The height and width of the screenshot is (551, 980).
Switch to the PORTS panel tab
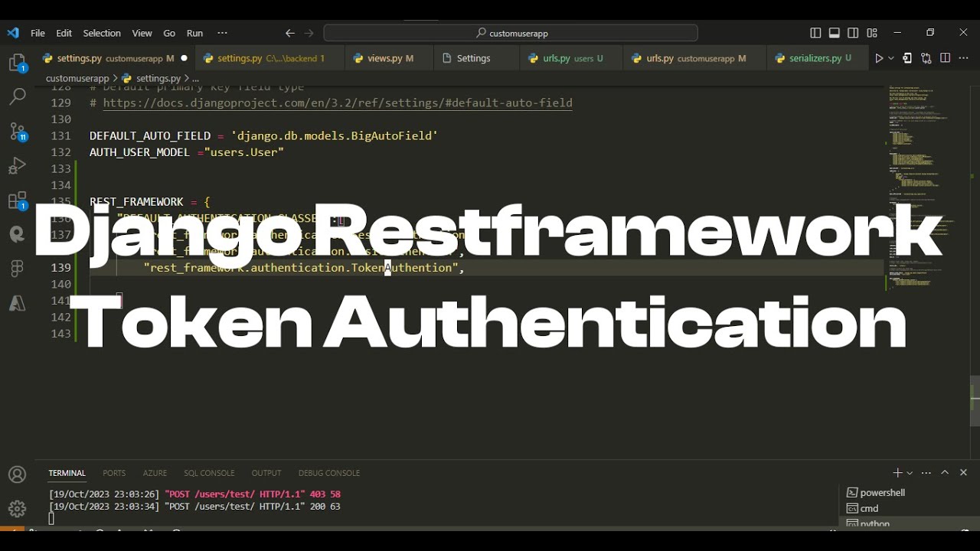click(114, 473)
